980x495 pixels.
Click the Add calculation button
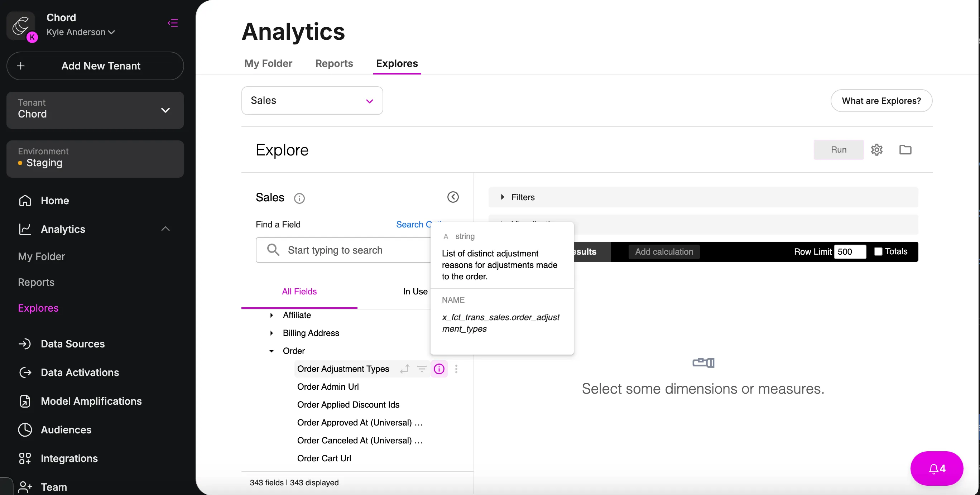(x=664, y=251)
